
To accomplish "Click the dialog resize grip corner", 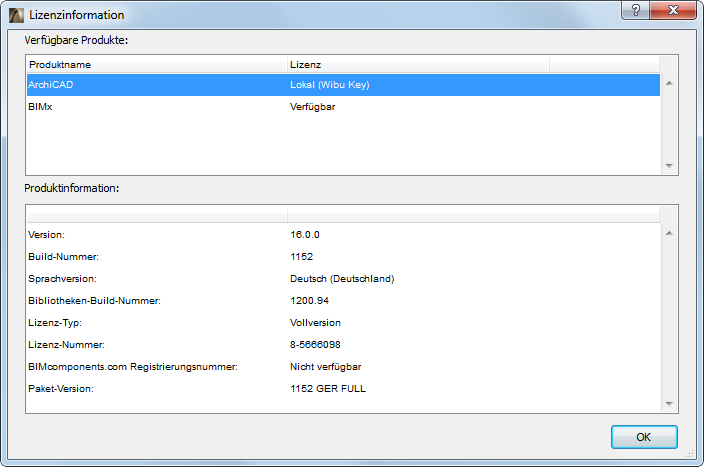I will coord(690,454).
